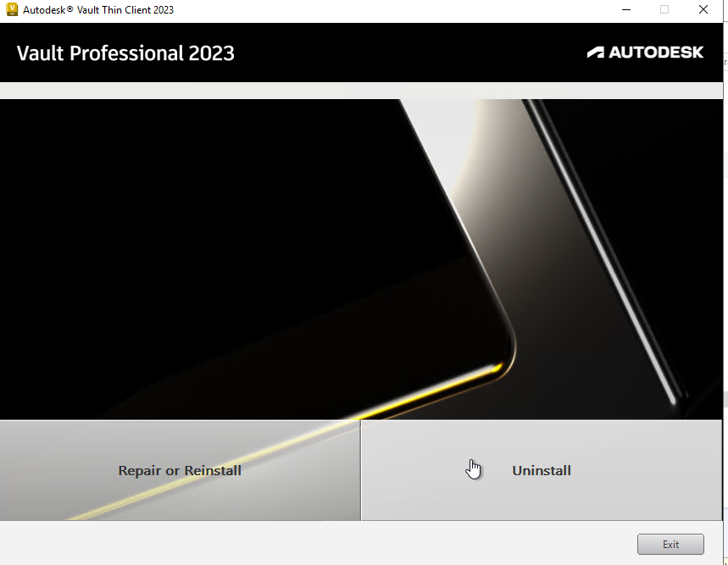Screen dimensions: 728x565
Task: Click the Vault Professional 2023 heading
Action: coord(125,53)
